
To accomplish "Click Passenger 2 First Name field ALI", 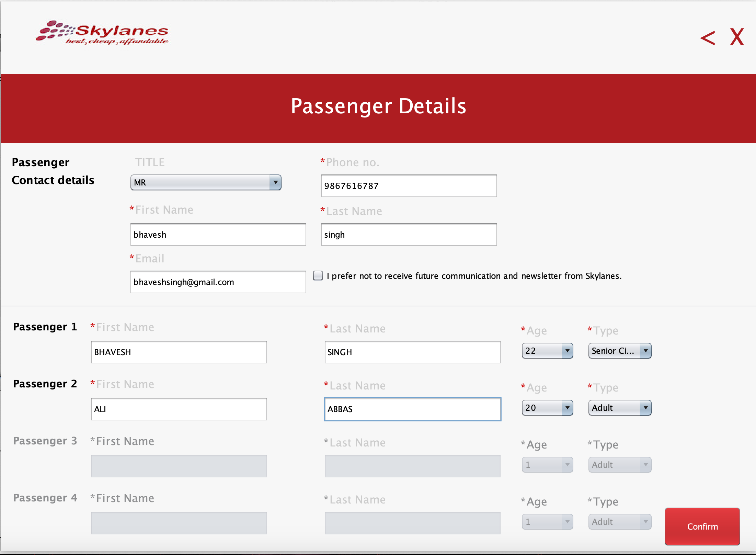I will pyautogui.click(x=179, y=409).
